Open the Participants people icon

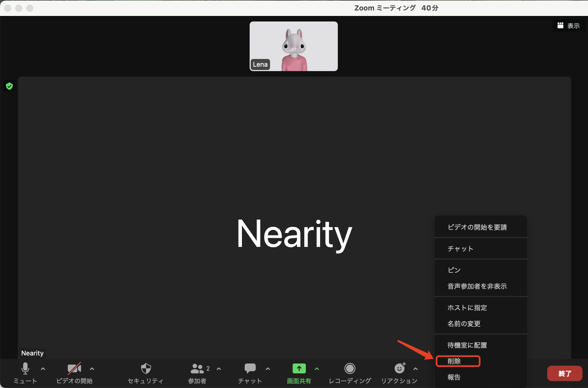point(197,368)
